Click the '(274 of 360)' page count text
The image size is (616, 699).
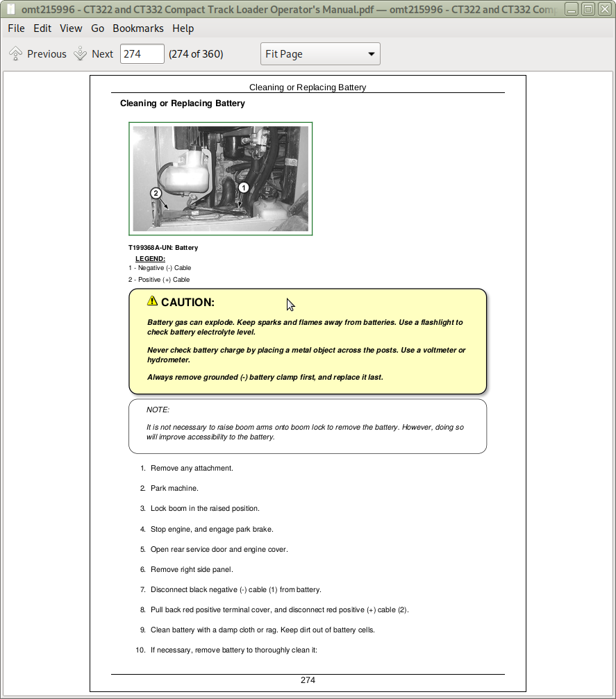[x=196, y=54]
